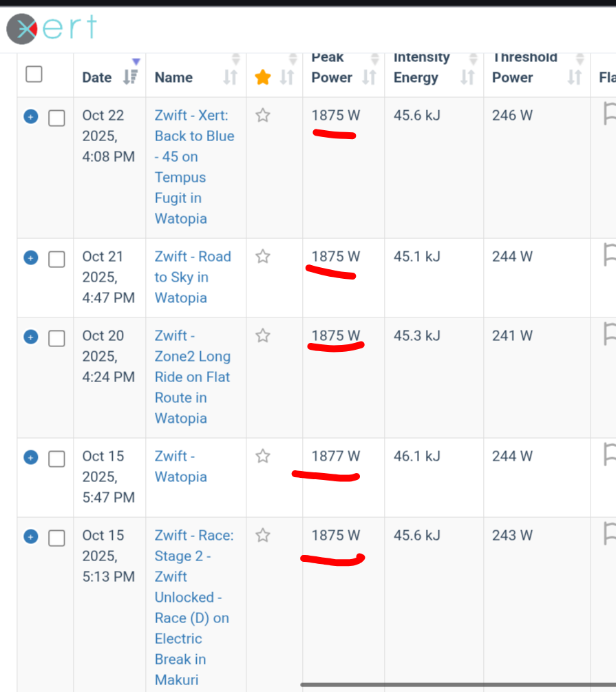Star the Road to Sky activity

[x=262, y=257]
